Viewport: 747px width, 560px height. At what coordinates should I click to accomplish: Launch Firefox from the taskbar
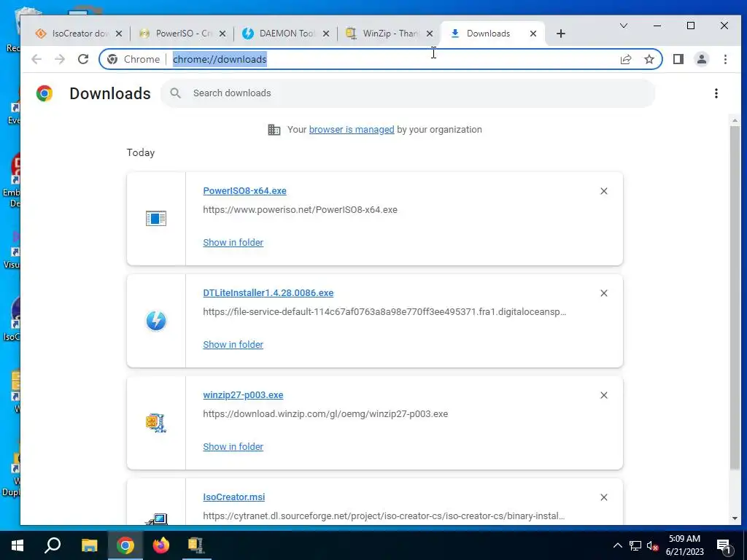click(160, 545)
